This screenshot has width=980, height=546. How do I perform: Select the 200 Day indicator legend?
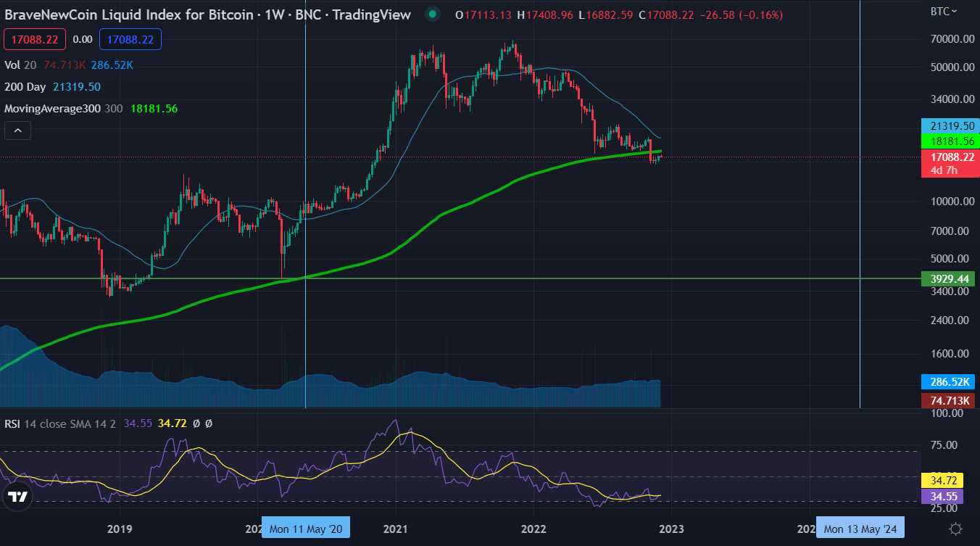coord(25,86)
